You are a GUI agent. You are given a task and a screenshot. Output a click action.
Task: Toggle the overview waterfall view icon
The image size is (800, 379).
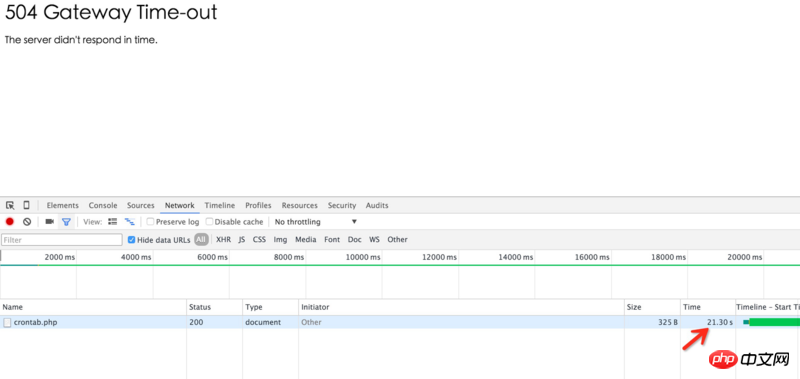point(130,222)
